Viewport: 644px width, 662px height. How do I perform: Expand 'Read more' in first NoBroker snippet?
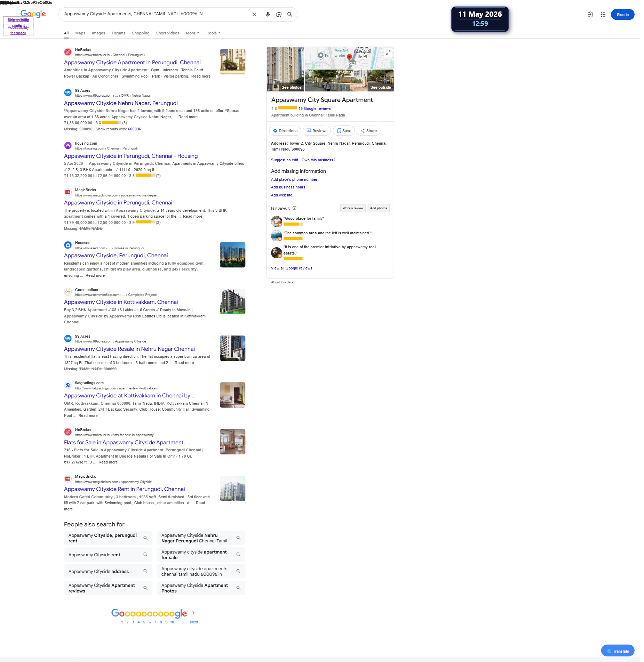tap(201, 76)
